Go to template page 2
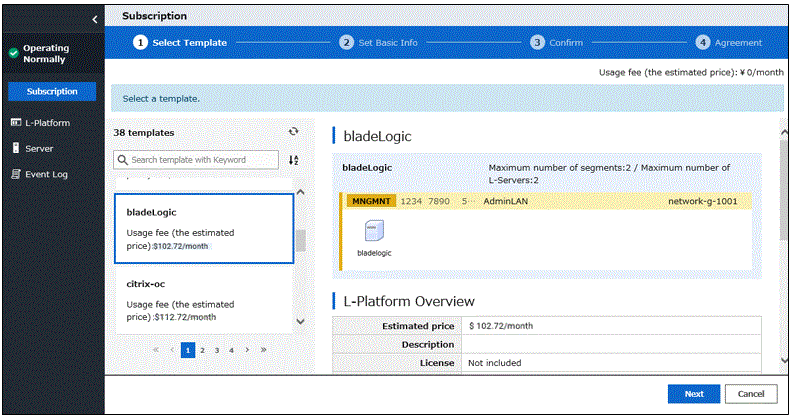Screen dimensions: 794x417 (203, 350)
